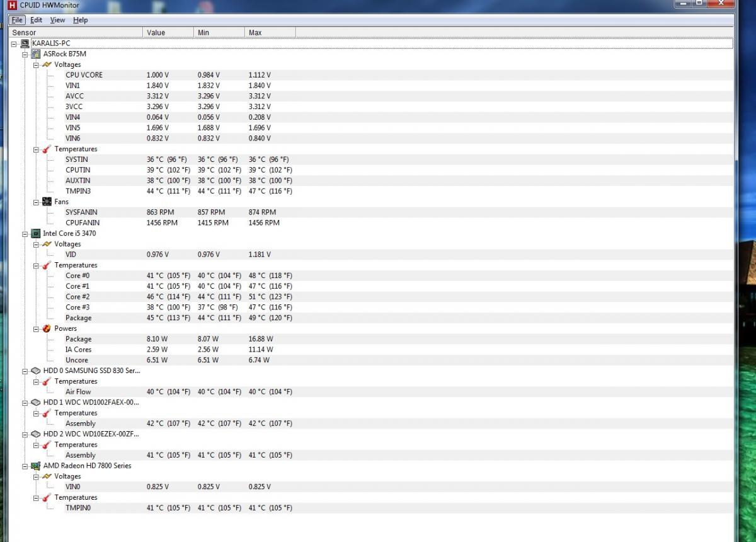The image size is (756, 542).
Task: Collapse the Powers group expander
Action: point(37,328)
